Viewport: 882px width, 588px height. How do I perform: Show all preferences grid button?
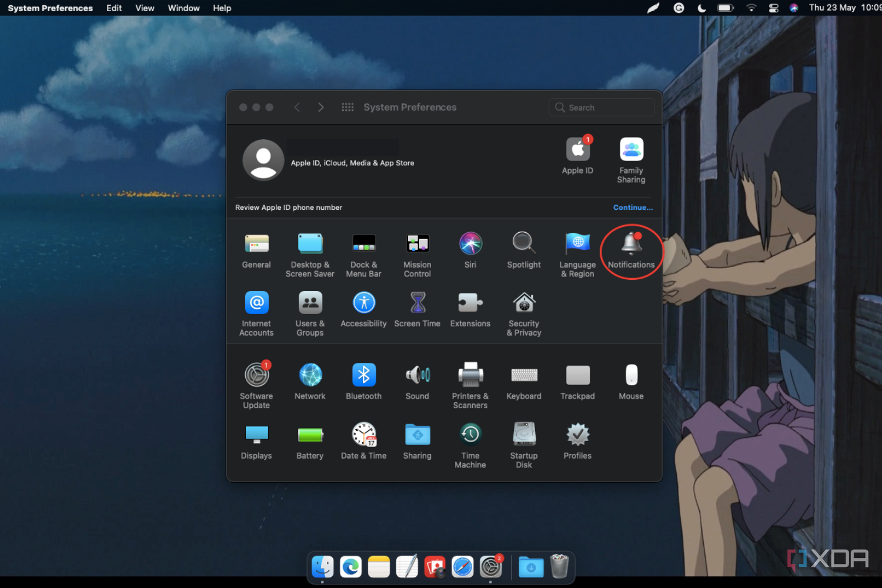tap(348, 107)
